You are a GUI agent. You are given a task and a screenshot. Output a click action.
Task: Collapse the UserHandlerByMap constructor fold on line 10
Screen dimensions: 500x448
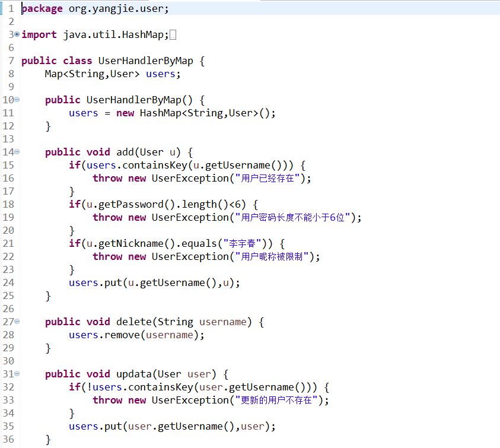[x=17, y=100]
